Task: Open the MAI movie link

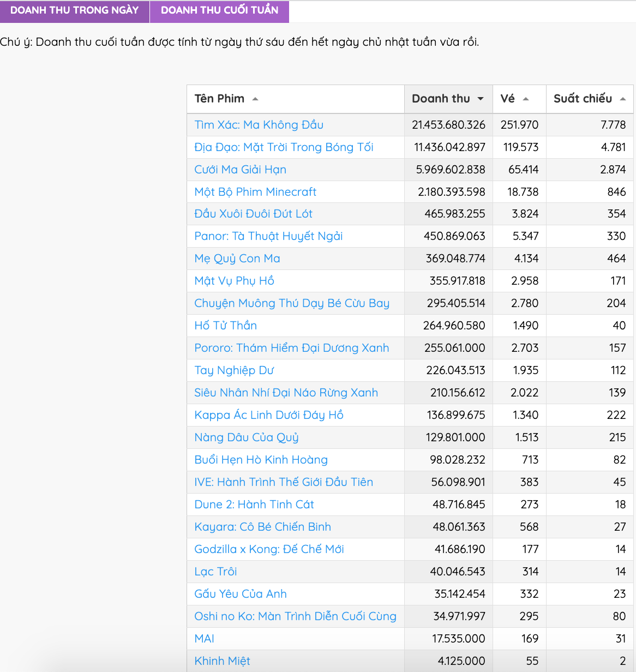Action: pyautogui.click(x=205, y=639)
